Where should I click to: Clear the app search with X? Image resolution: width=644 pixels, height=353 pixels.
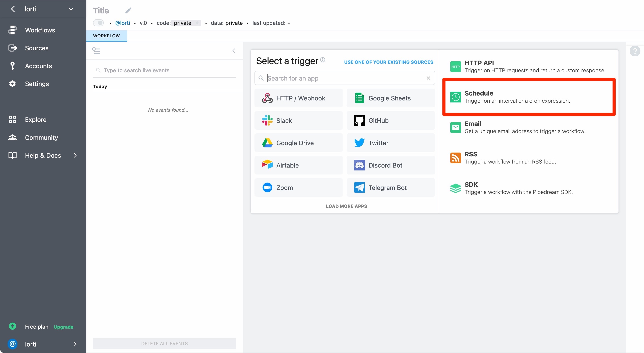point(428,78)
